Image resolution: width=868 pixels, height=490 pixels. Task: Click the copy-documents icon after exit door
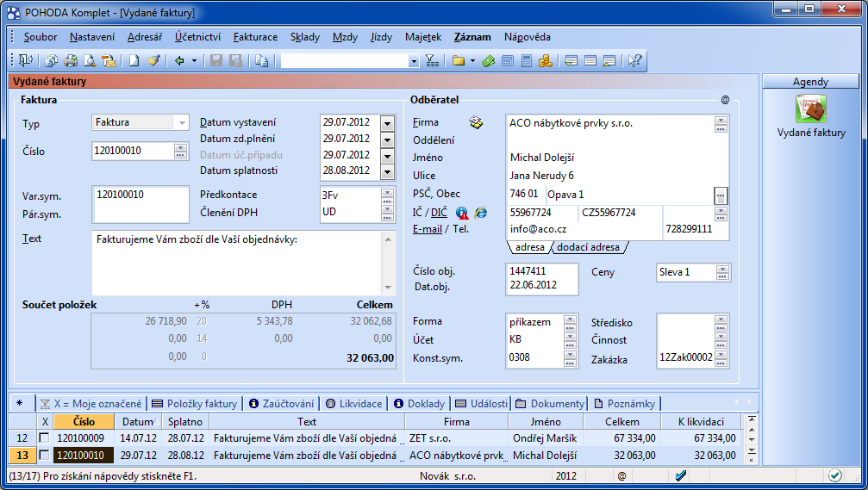(52, 60)
